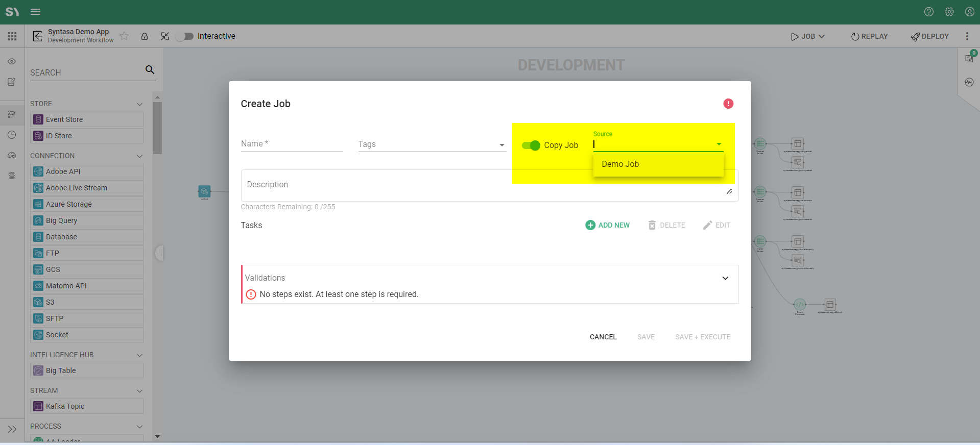Click the red error alert icon in dialog
The height and width of the screenshot is (445, 980).
pos(728,104)
